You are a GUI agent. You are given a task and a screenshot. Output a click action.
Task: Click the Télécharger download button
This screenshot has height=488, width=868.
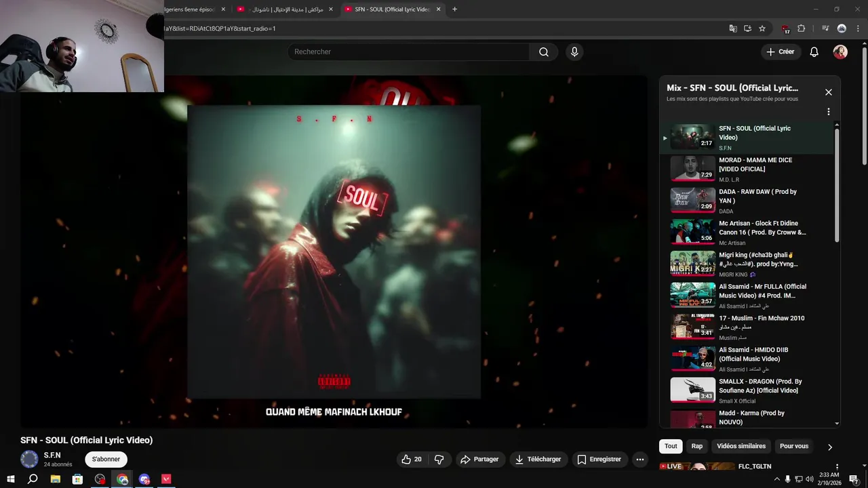pos(538,460)
